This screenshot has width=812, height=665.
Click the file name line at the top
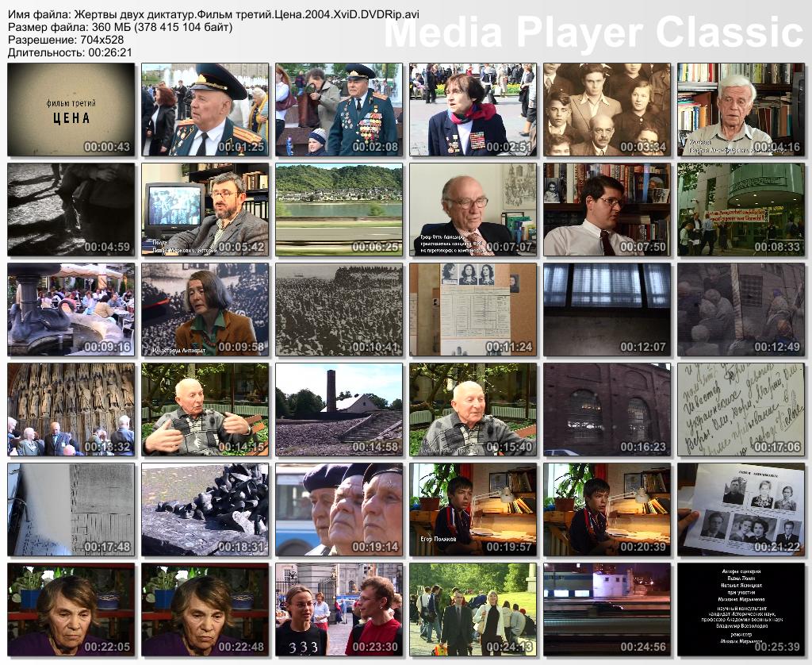pyautogui.click(x=214, y=15)
